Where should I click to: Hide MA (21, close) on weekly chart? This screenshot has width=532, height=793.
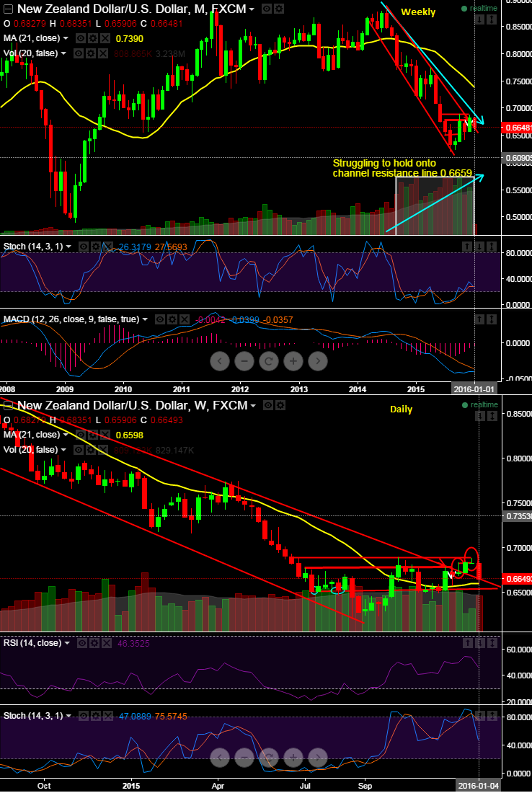[x=81, y=435]
